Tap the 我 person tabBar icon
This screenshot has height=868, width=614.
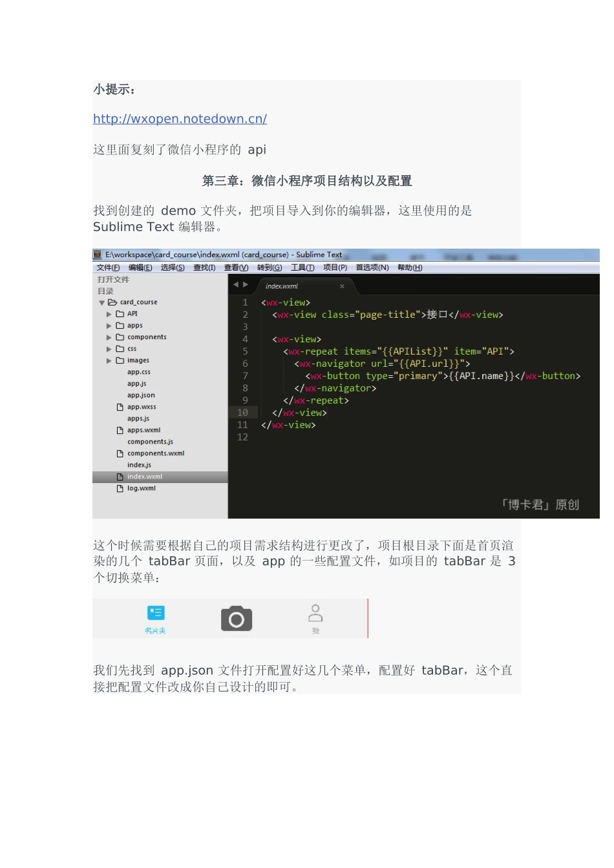315,613
